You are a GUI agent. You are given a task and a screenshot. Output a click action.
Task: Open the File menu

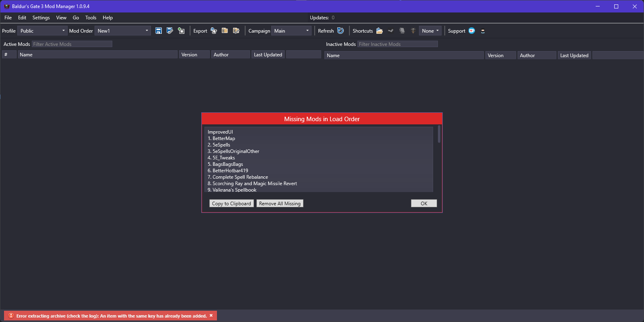(x=8, y=18)
